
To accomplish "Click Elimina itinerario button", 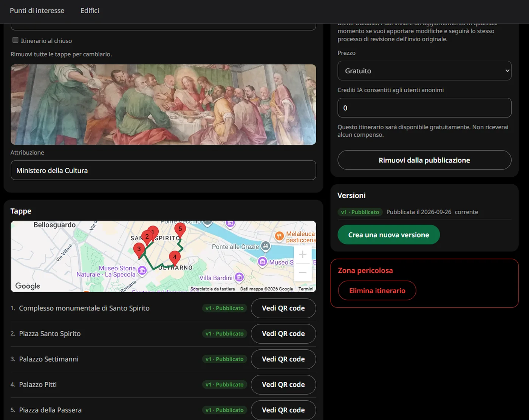I will point(377,290).
